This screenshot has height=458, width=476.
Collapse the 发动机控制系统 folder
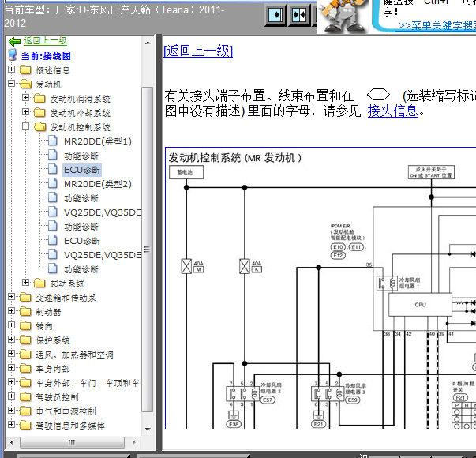26,127
